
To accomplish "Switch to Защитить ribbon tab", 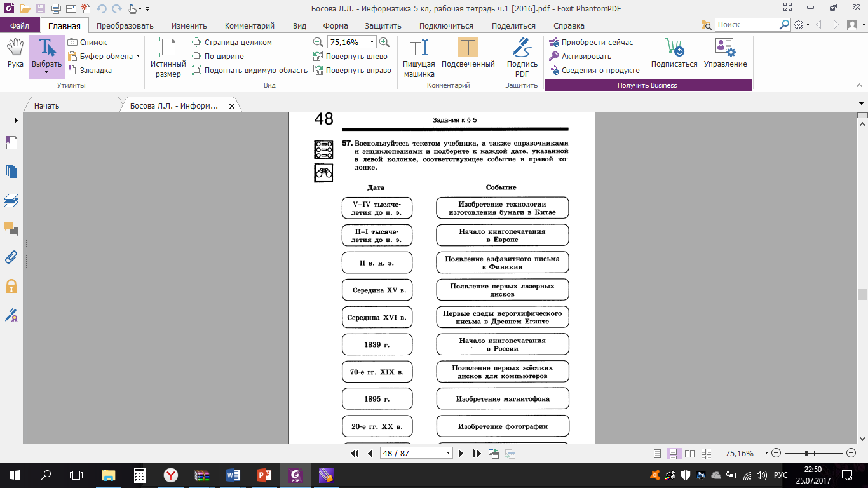I will pyautogui.click(x=383, y=26).
